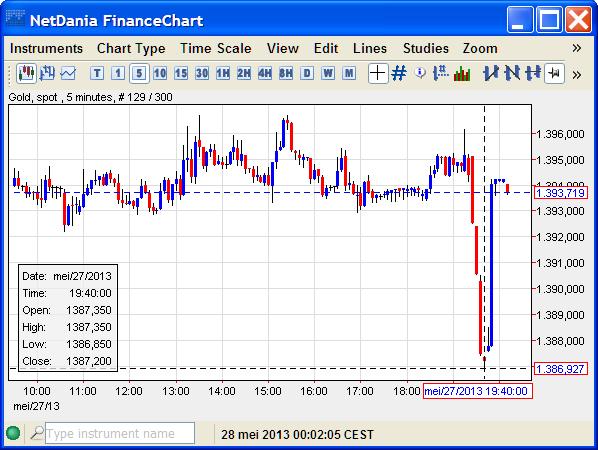Close the NetDania FinanceChart window
The image size is (598, 450).
(x=578, y=19)
